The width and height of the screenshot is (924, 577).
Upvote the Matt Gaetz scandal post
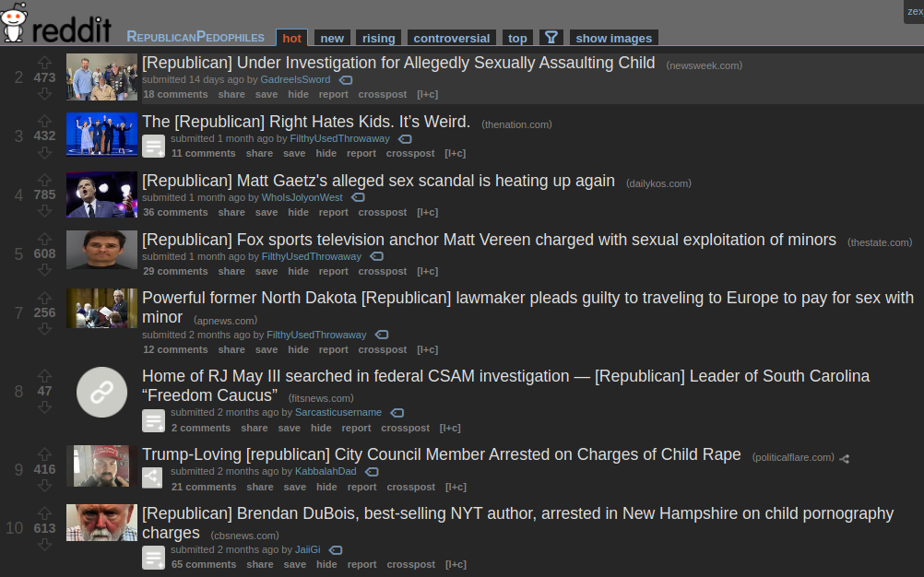45,180
